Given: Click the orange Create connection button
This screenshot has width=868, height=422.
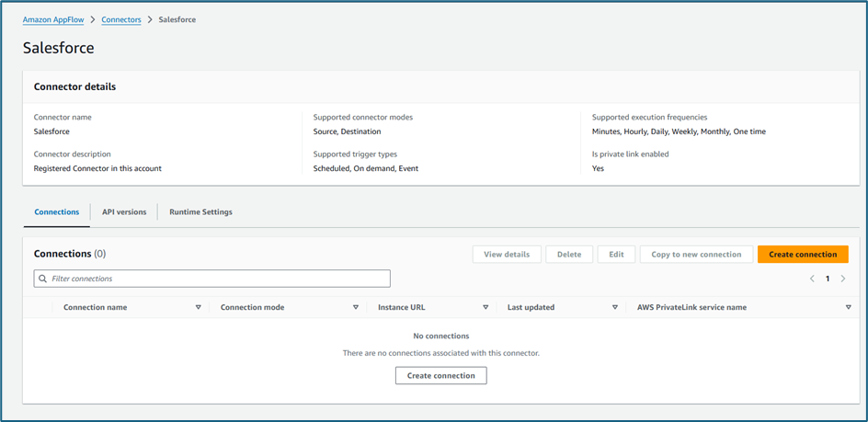Looking at the screenshot, I should tap(803, 254).
